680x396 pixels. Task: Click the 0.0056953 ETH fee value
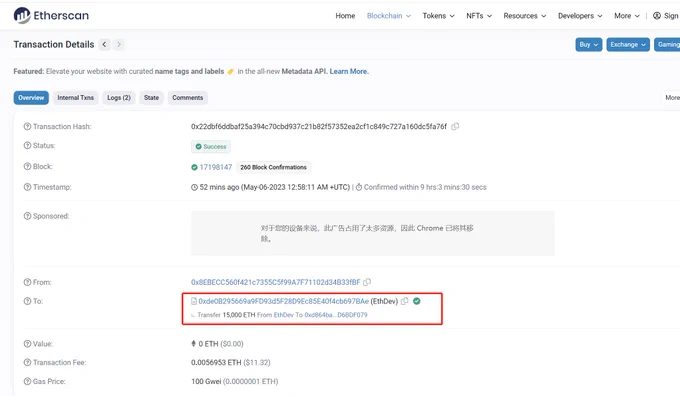(x=216, y=362)
